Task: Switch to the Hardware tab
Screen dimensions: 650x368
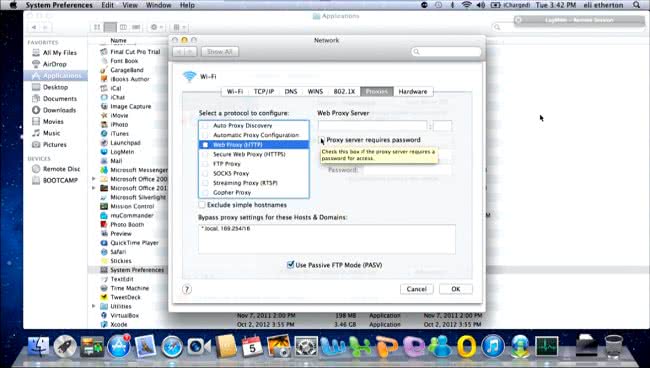Action: point(412,92)
